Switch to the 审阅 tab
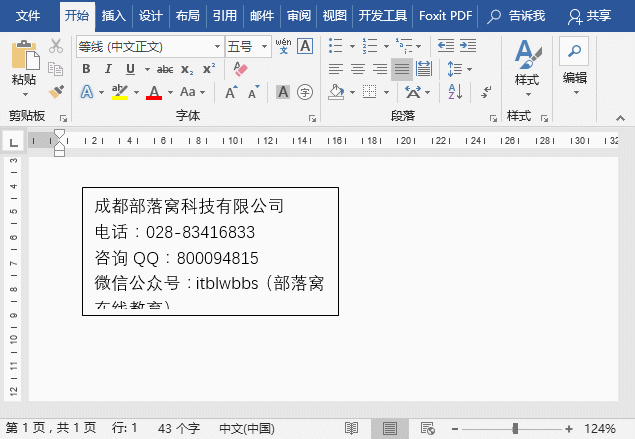 (x=298, y=16)
